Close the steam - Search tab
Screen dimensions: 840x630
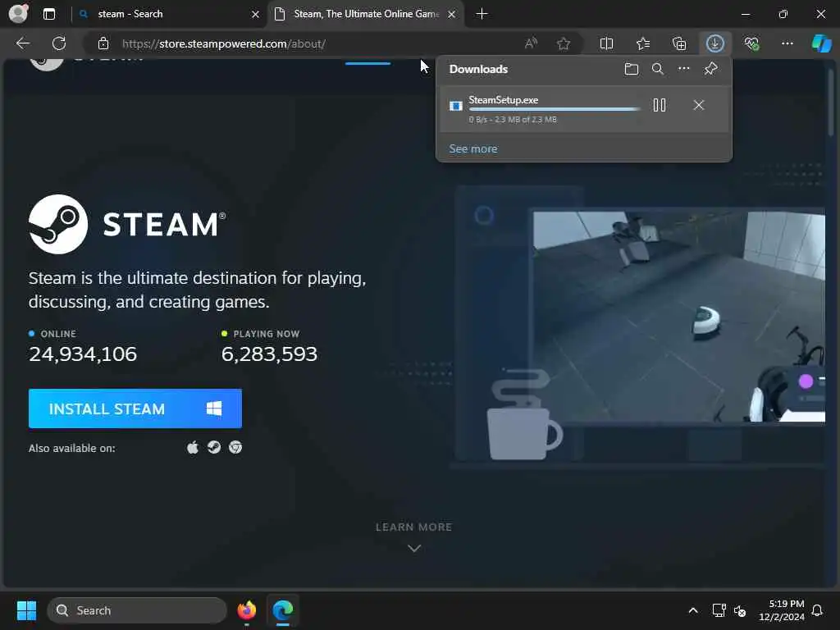point(256,15)
